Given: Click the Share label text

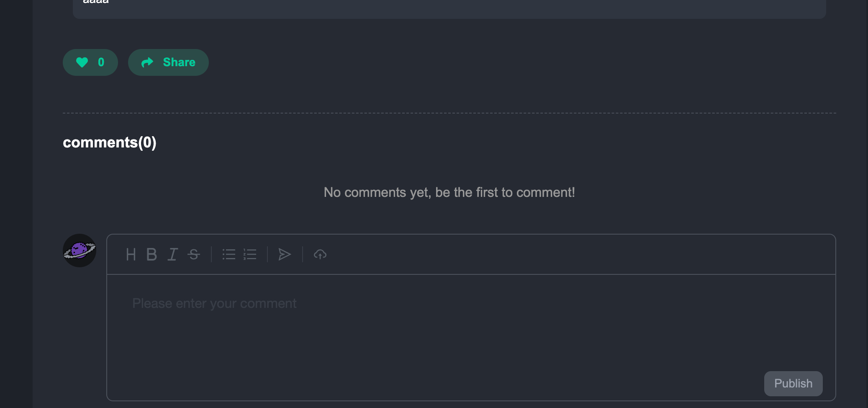Looking at the screenshot, I should point(179,62).
